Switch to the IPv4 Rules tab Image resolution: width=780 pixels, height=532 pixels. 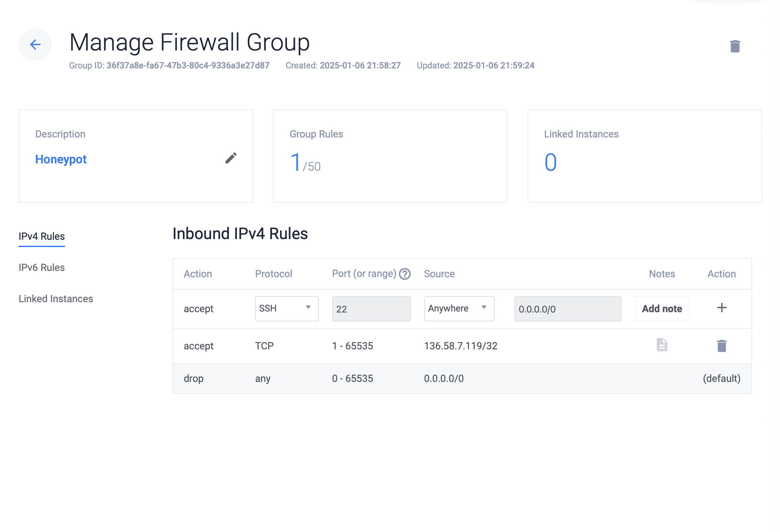point(42,236)
